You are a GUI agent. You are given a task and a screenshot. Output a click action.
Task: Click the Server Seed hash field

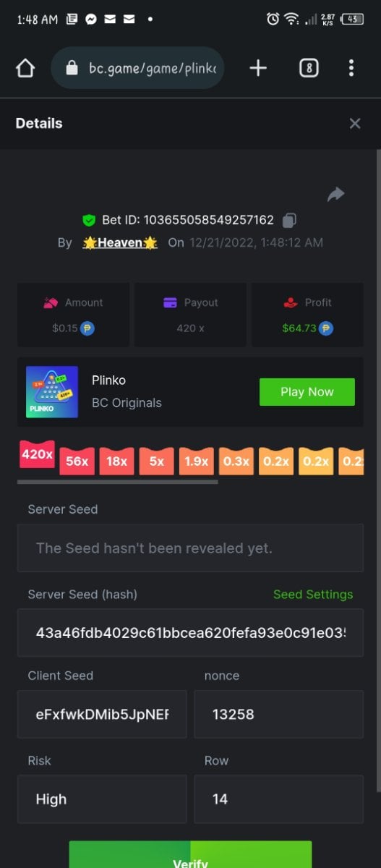coord(190,632)
